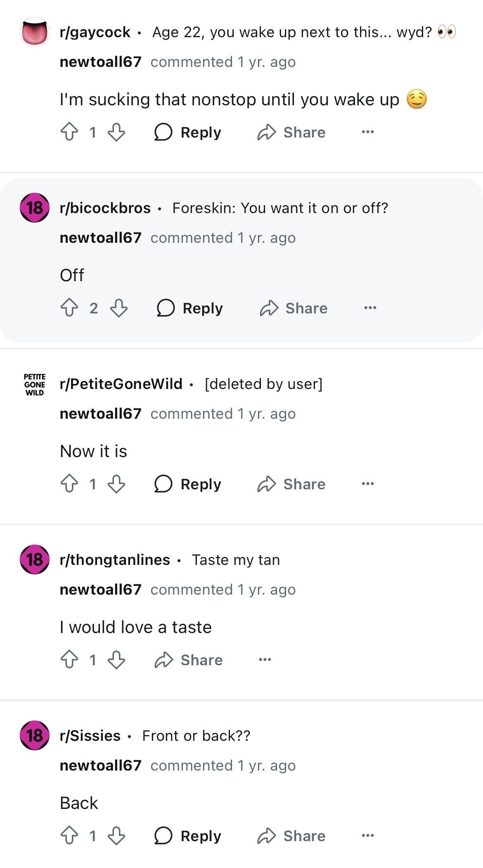The height and width of the screenshot is (868, 483).
Task: Downvote the "Now it is" comment
Action: [116, 484]
